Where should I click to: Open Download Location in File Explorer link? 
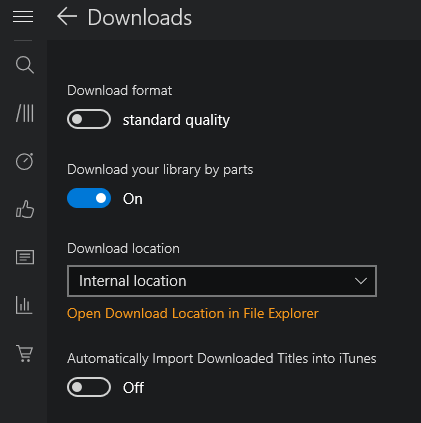pos(193,314)
